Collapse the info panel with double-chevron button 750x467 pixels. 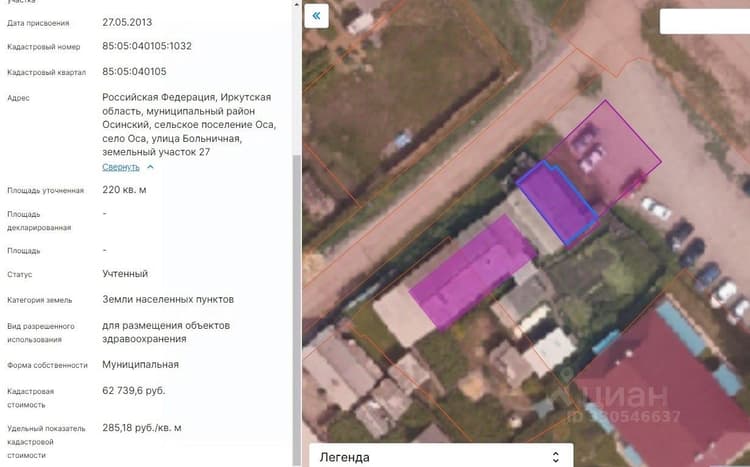pyautogui.click(x=316, y=16)
